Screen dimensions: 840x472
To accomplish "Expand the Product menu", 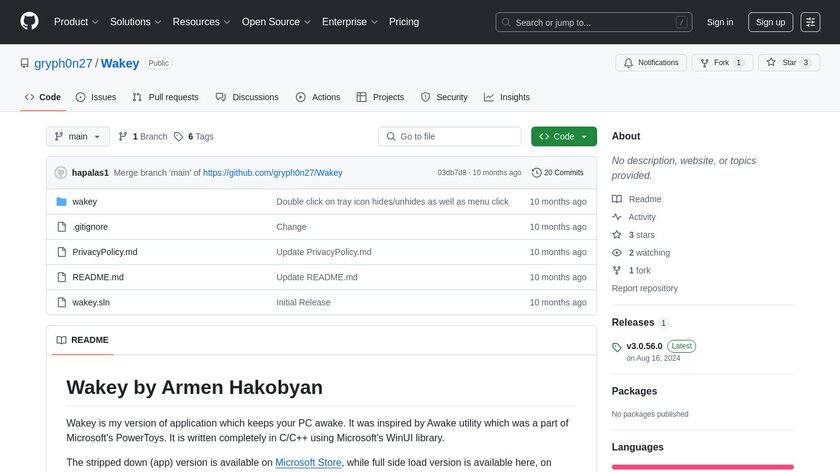I will pyautogui.click(x=75, y=22).
